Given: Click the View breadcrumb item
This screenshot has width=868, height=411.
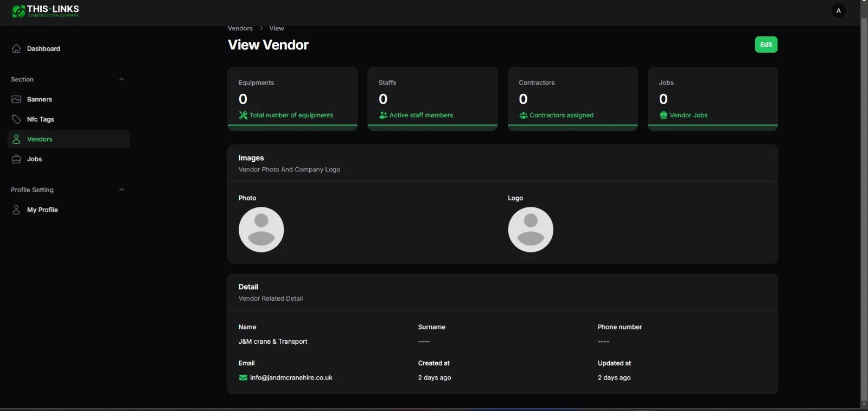Looking at the screenshot, I should point(277,28).
